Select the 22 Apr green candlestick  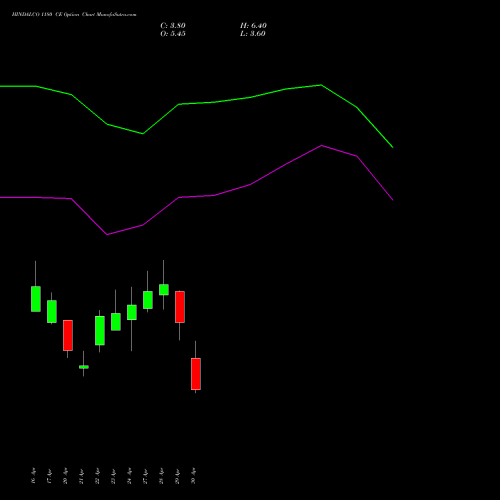pyautogui.click(x=100, y=330)
